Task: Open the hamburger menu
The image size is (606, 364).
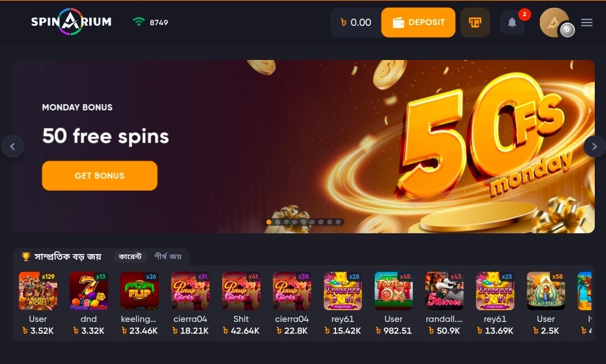Action: tap(587, 22)
